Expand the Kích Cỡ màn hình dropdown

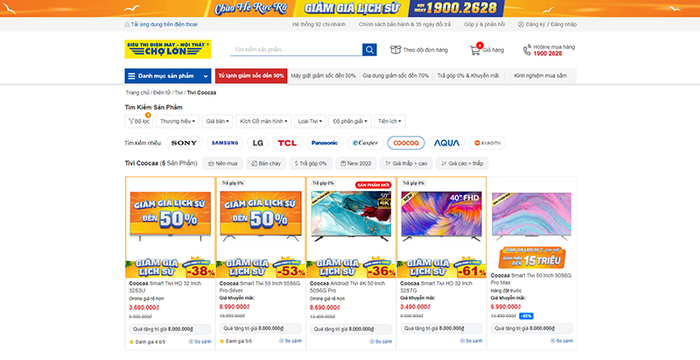coord(263,121)
